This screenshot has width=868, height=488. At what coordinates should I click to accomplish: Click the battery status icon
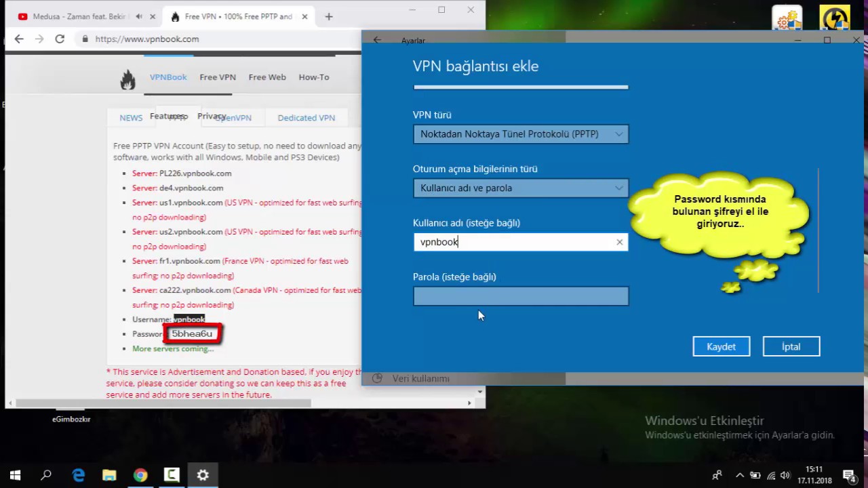pos(755,475)
